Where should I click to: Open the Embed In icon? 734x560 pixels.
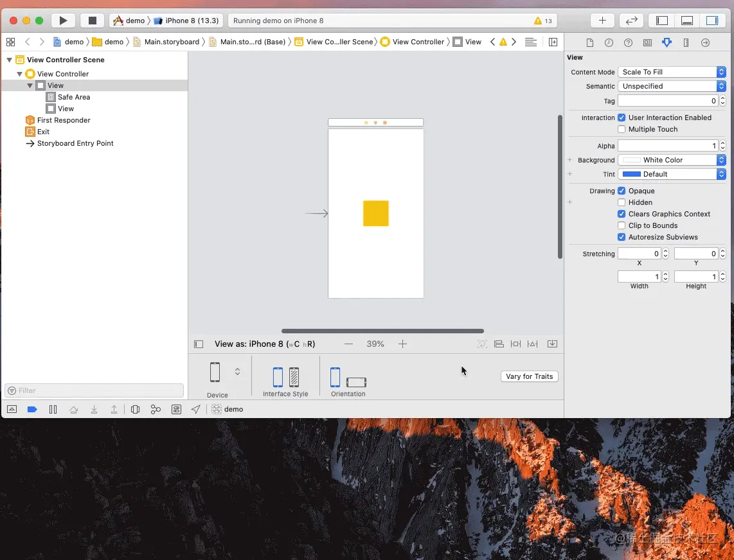(552, 344)
